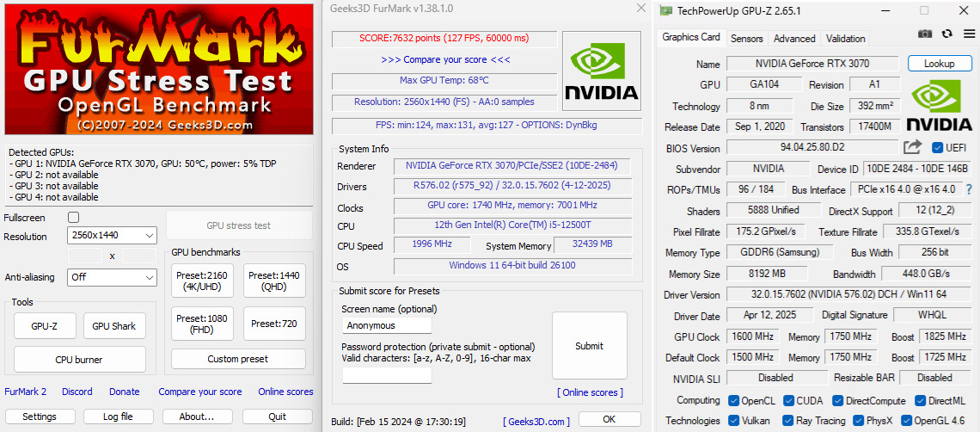Image resolution: width=980 pixels, height=432 pixels.
Task: Launch the GPU-Z tool button in FurMark
Action: pyautogui.click(x=45, y=325)
